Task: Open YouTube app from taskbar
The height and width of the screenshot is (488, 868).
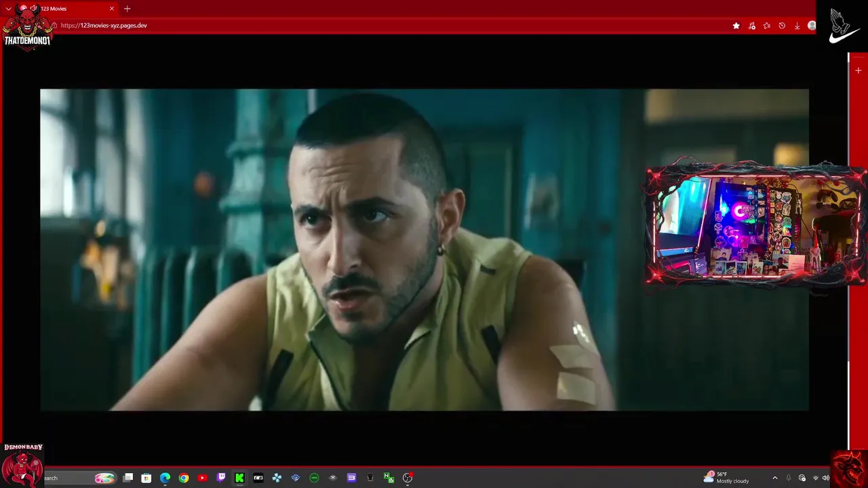Action: click(202, 478)
